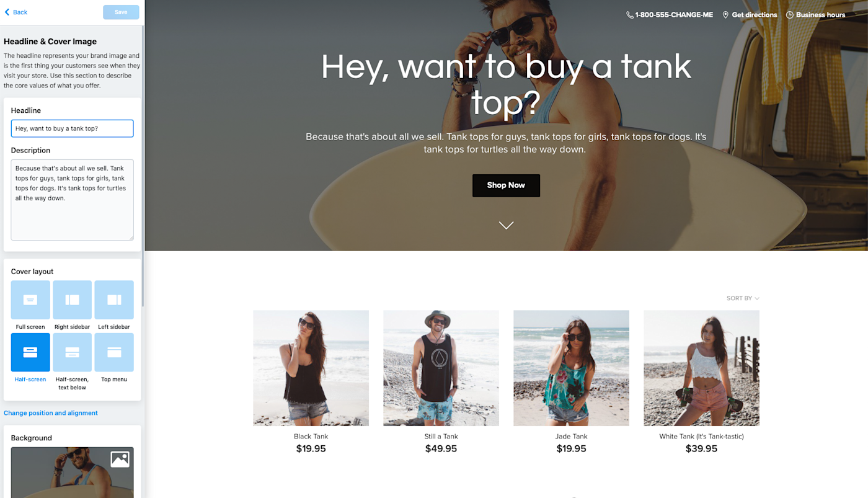The width and height of the screenshot is (868, 498).
Task: Pick the Left sidebar cover layout
Action: coord(114,300)
